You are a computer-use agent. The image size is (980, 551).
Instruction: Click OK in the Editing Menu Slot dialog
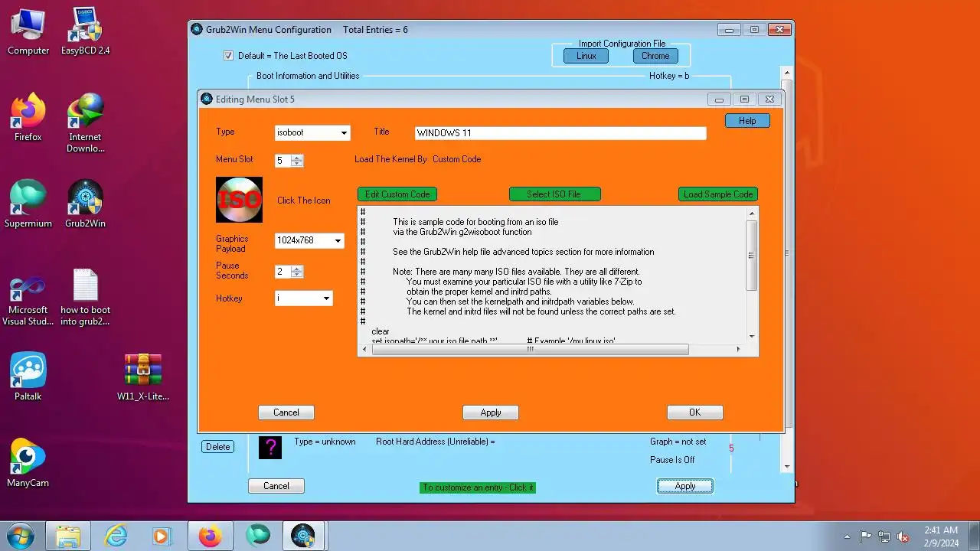[x=695, y=412]
